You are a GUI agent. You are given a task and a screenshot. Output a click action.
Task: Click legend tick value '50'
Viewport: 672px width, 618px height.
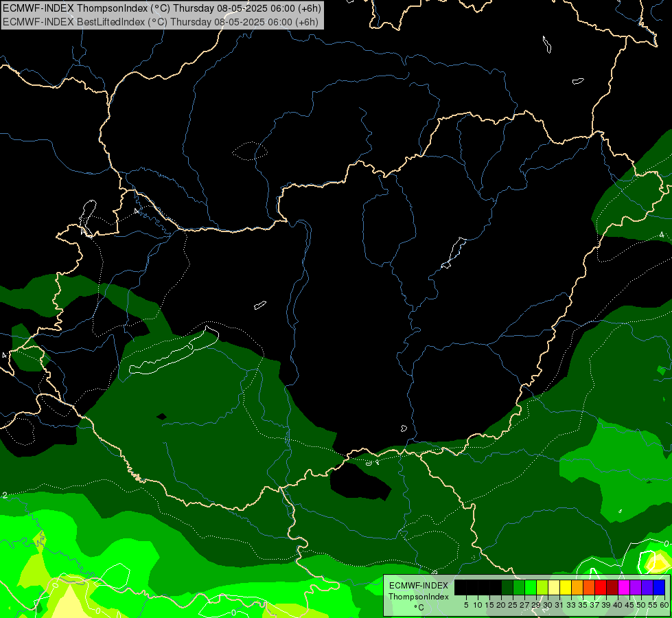click(x=641, y=605)
